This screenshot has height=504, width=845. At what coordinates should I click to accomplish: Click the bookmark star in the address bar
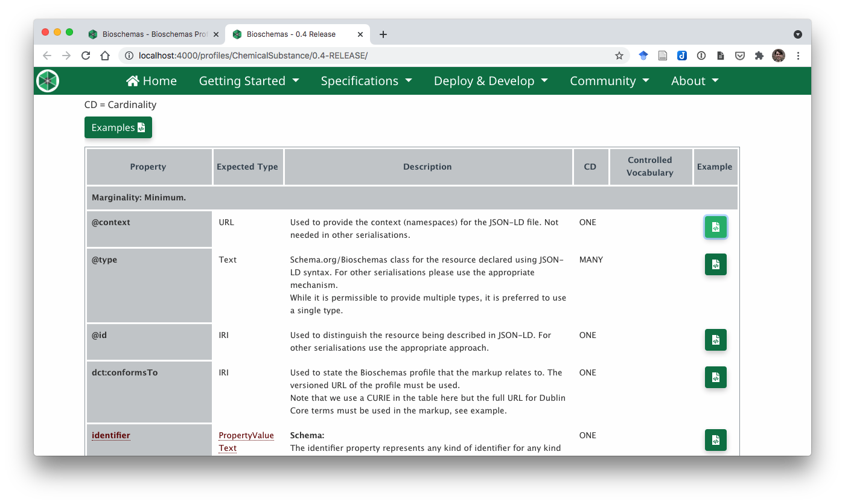pos(619,55)
